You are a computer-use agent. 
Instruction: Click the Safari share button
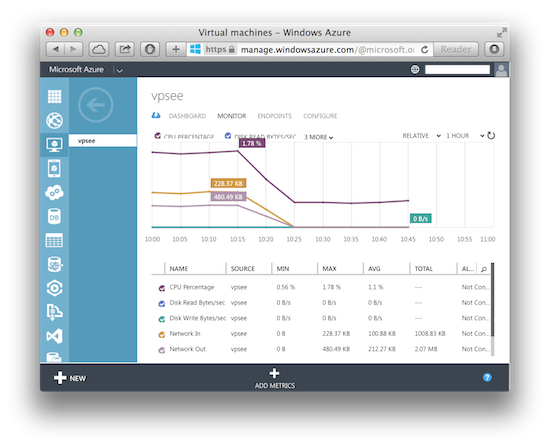tap(125, 49)
